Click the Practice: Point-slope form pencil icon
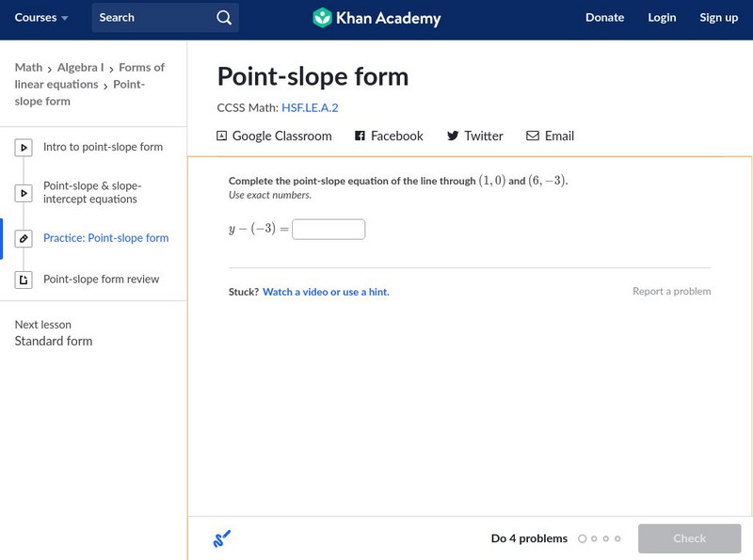Viewport: 753px width, 560px height. [24, 239]
